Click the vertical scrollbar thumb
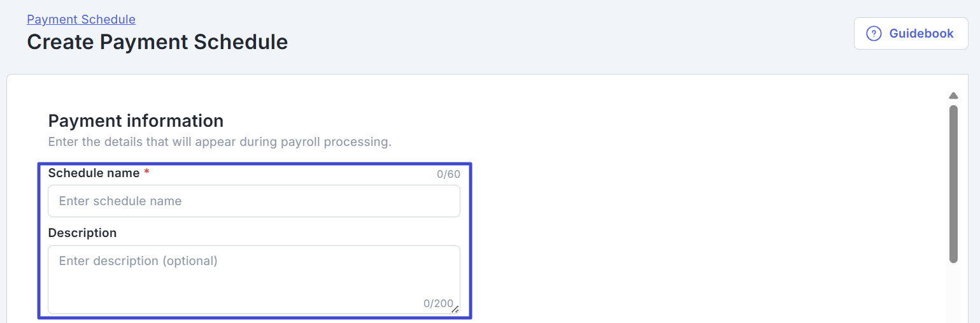 (x=953, y=185)
